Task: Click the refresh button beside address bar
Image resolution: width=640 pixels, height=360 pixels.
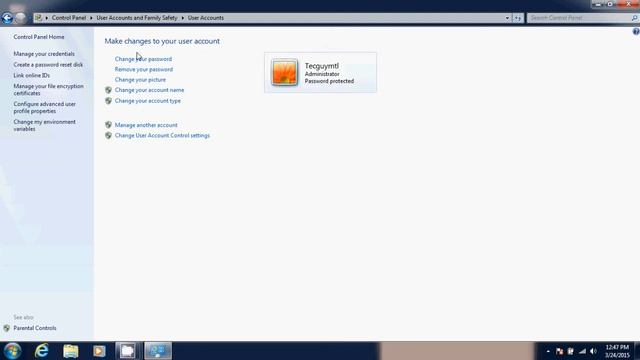Action: 518,18
